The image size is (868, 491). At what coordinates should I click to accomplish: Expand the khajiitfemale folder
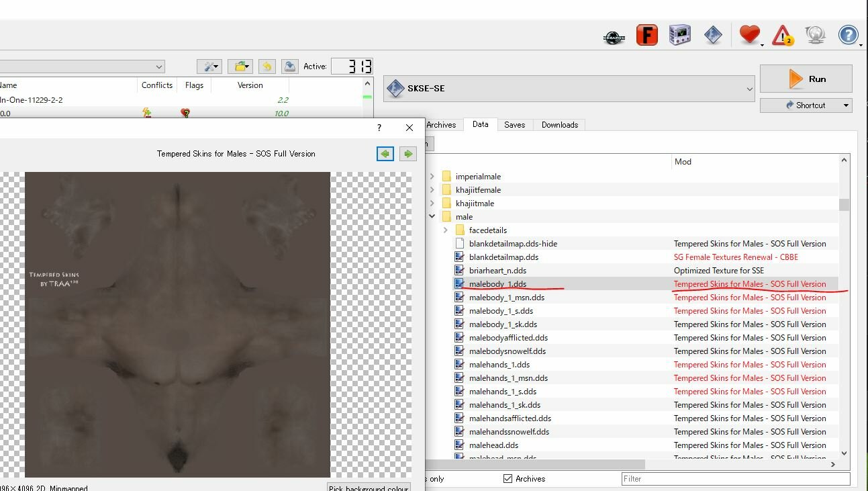pyautogui.click(x=432, y=189)
